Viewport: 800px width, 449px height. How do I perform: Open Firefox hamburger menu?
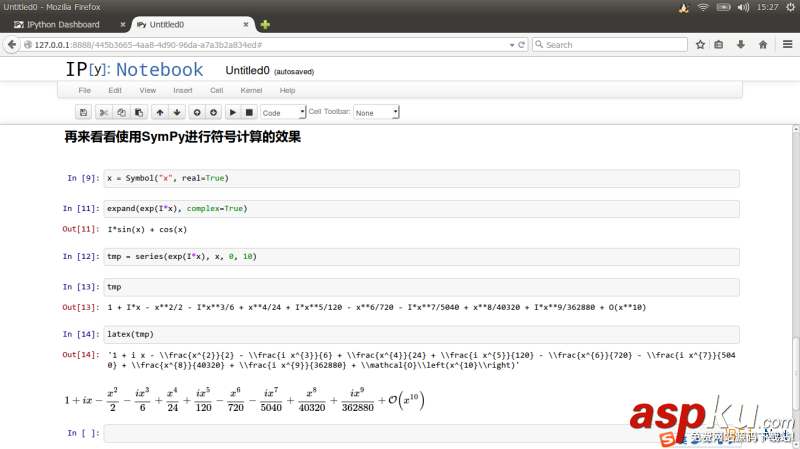click(787, 44)
